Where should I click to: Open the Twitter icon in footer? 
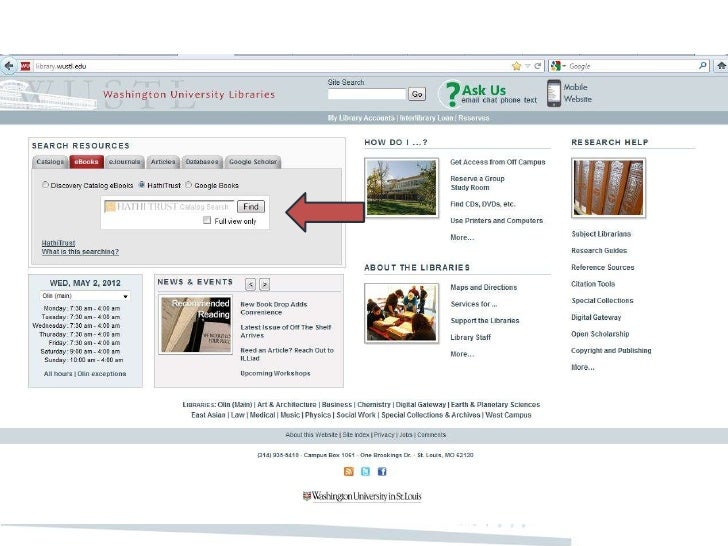tap(365, 471)
